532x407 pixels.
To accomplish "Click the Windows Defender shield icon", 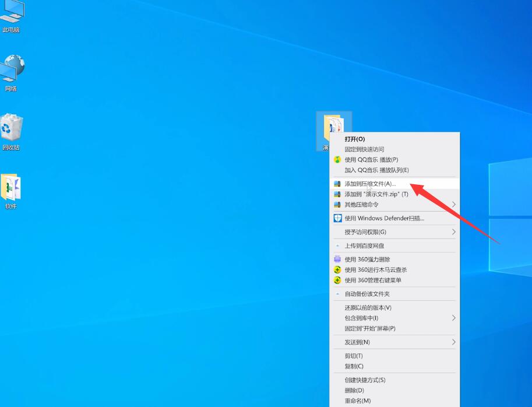I will click(x=337, y=218).
